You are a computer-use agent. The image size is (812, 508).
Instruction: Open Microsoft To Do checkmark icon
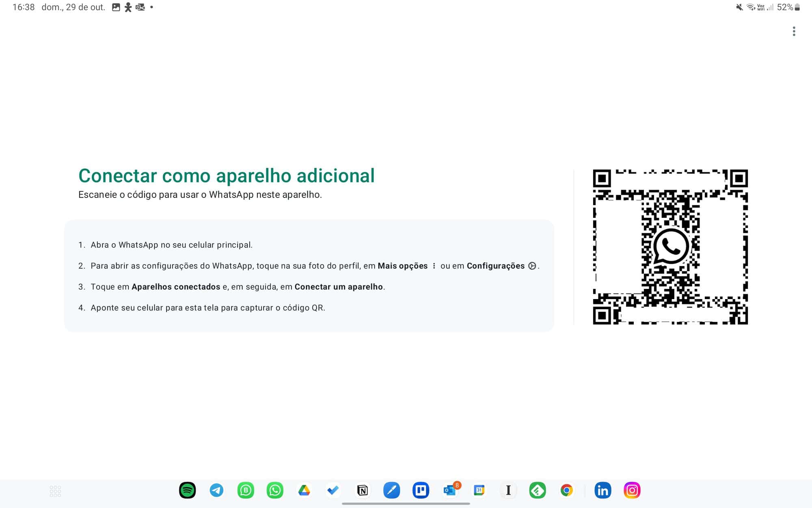(333, 491)
